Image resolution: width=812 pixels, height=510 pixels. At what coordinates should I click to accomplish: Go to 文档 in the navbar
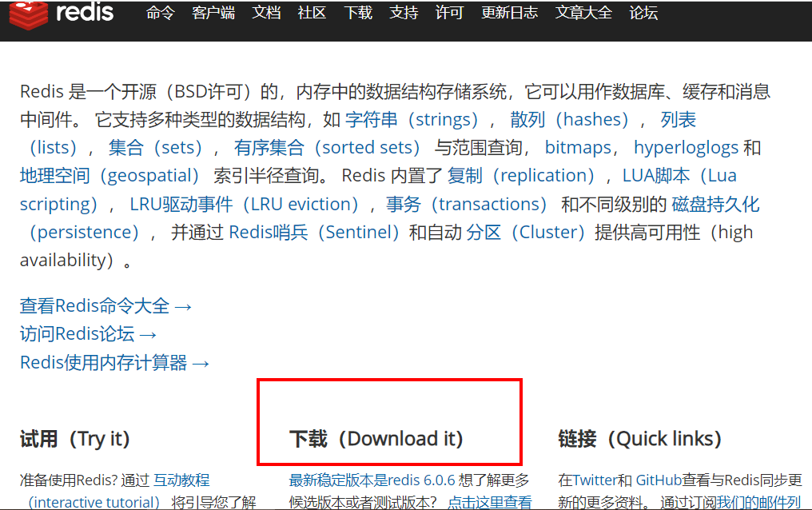pos(266,13)
